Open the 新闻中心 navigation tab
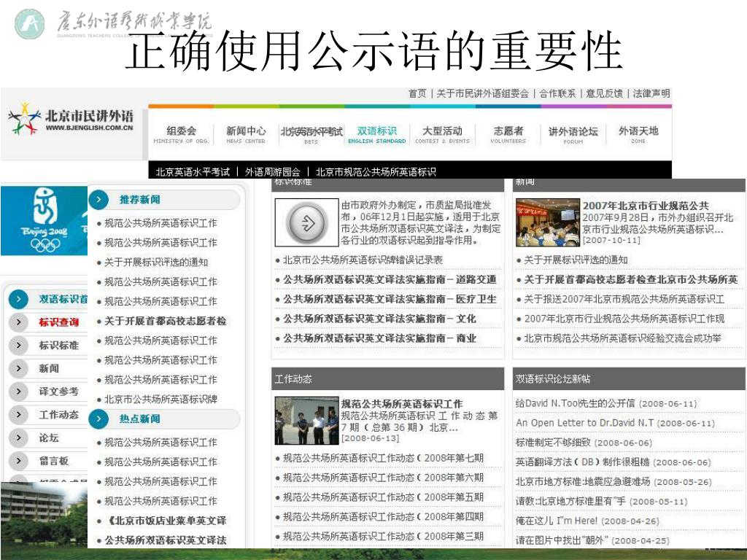The image size is (747, 560). pyautogui.click(x=246, y=134)
